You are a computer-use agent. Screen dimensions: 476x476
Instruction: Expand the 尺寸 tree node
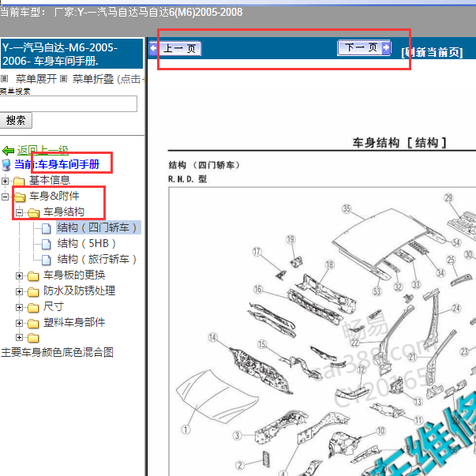[x=20, y=307]
